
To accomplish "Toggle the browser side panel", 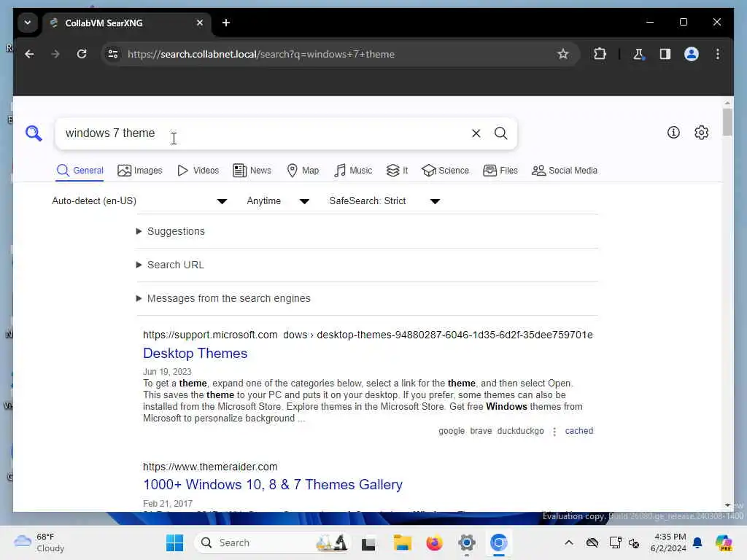I will [665, 54].
